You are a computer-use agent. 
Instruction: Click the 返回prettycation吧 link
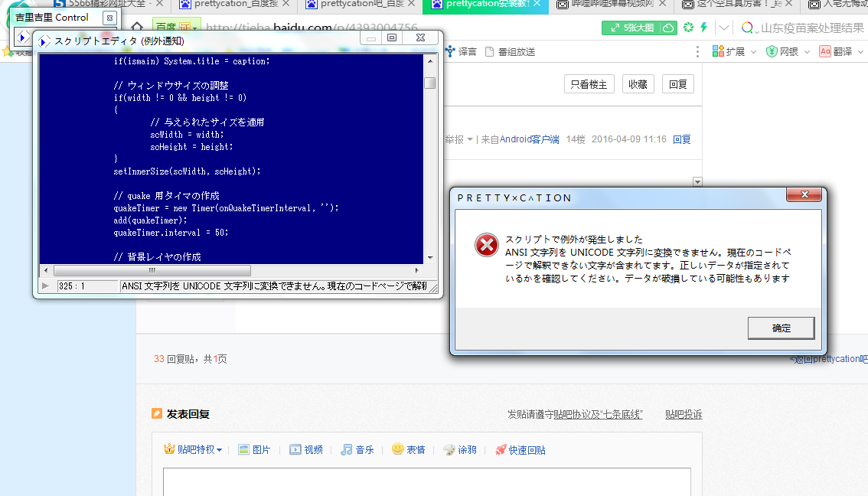829,359
